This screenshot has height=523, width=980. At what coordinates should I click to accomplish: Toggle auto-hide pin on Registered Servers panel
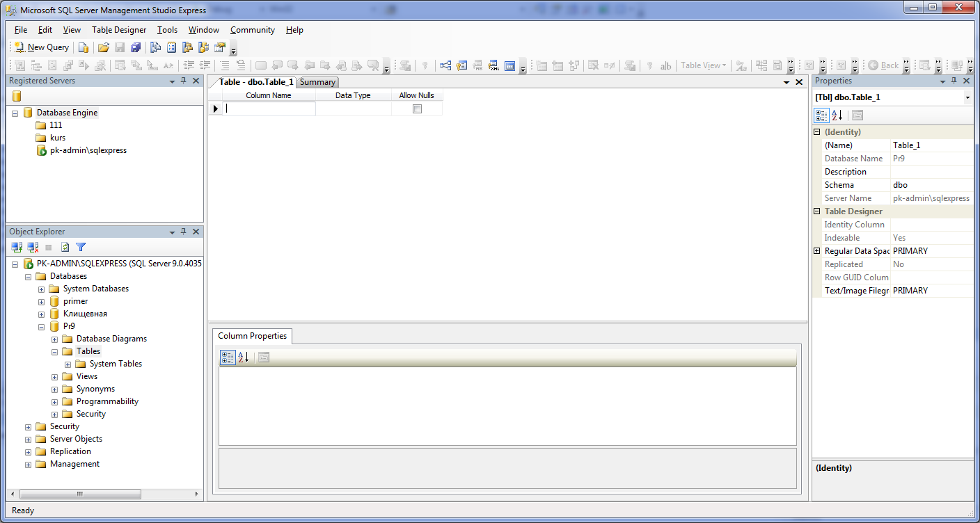(184, 81)
